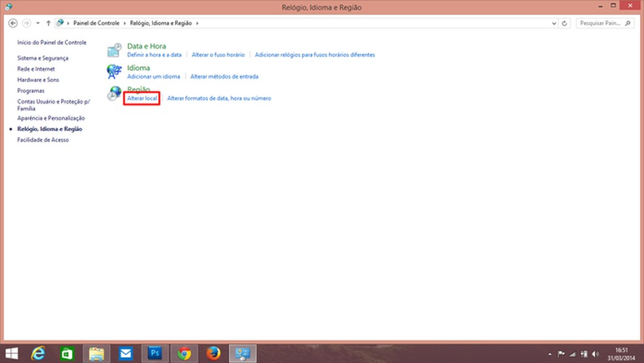644x363 pixels.
Task: Open the Idioma heading link
Action: coord(138,68)
